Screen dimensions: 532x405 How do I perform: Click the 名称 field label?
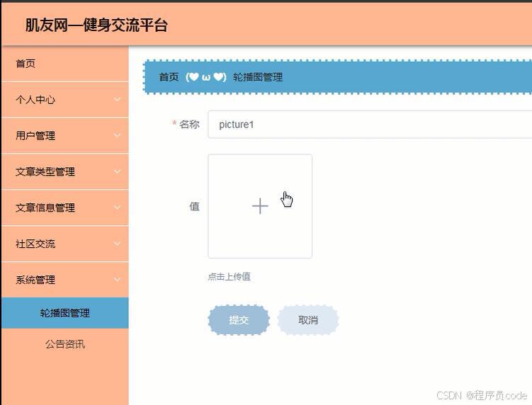click(x=189, y=125)
